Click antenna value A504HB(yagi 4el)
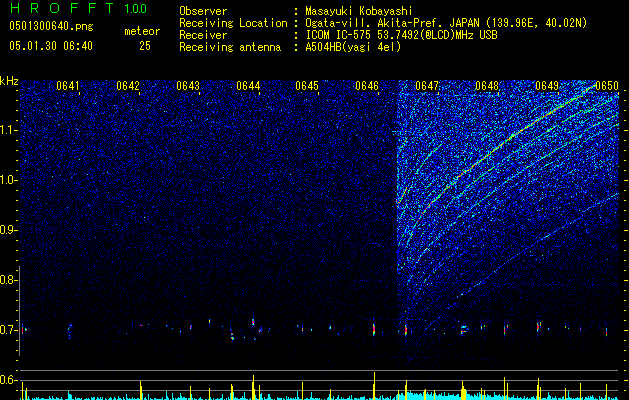 pos(353,47)
